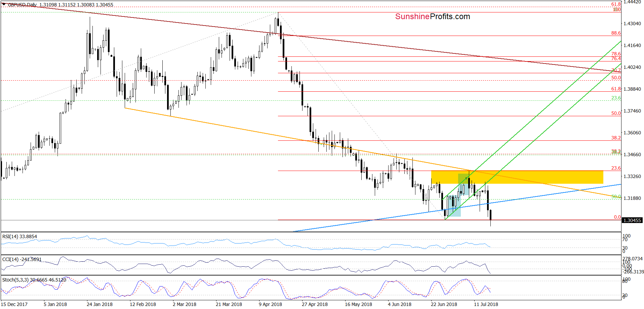This screenshot has width=644, height=309.
Task: Click the 1.43040 price axis value
Action: 632,24
